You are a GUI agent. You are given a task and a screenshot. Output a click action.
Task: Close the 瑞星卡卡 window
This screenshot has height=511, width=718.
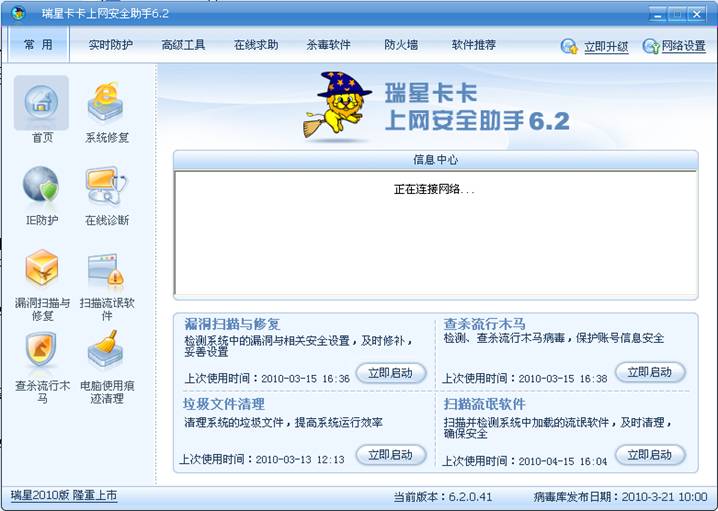tap(696, 14)
